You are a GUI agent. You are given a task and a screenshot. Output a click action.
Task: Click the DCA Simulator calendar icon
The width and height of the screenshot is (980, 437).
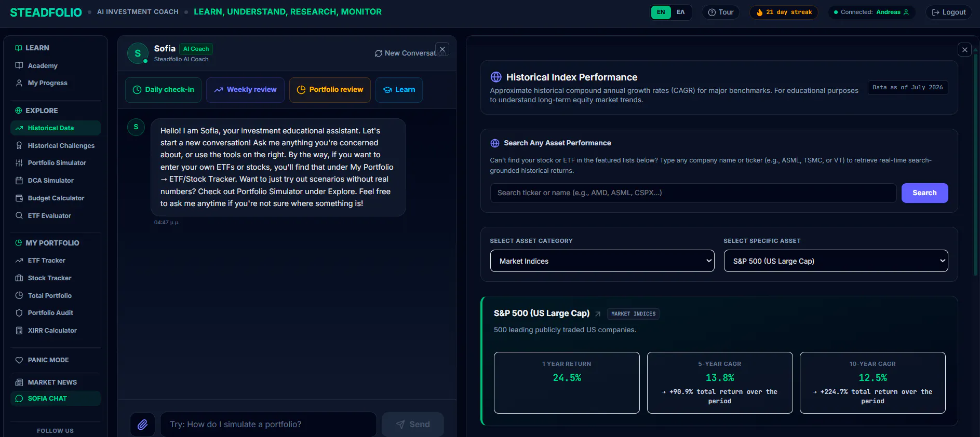coord(19,181)
